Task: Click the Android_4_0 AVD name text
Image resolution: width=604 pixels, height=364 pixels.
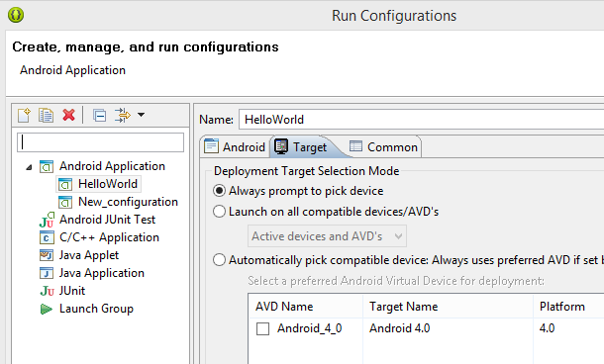Action: (x=309, y=328)
